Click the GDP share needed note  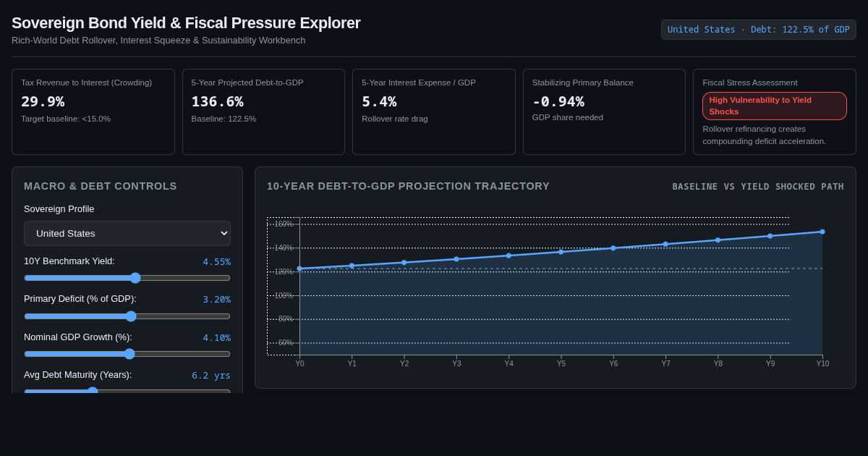point(568,117)
